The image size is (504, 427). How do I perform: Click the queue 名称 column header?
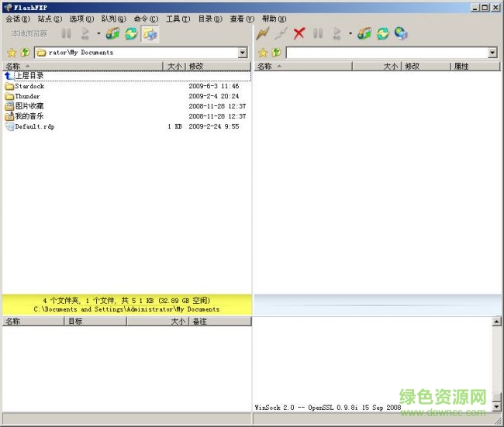coord(33,322)
